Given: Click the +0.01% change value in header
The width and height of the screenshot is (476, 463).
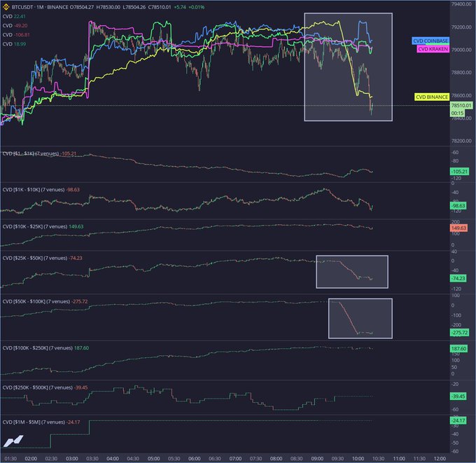Looking at the screenshot, I should (x=197, y=7).
